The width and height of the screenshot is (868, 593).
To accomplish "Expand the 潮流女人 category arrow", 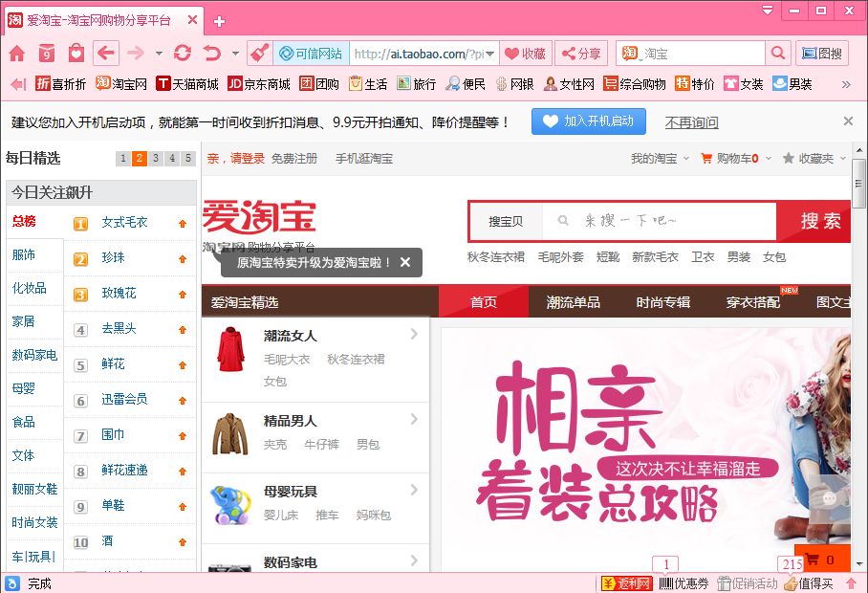I will click(x=414, y=334).
